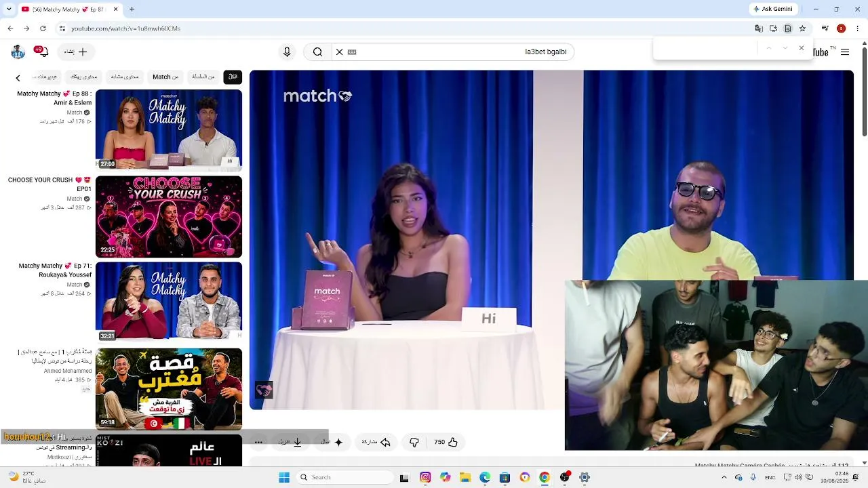Open the Chrome profile avatar

[841, 28]
